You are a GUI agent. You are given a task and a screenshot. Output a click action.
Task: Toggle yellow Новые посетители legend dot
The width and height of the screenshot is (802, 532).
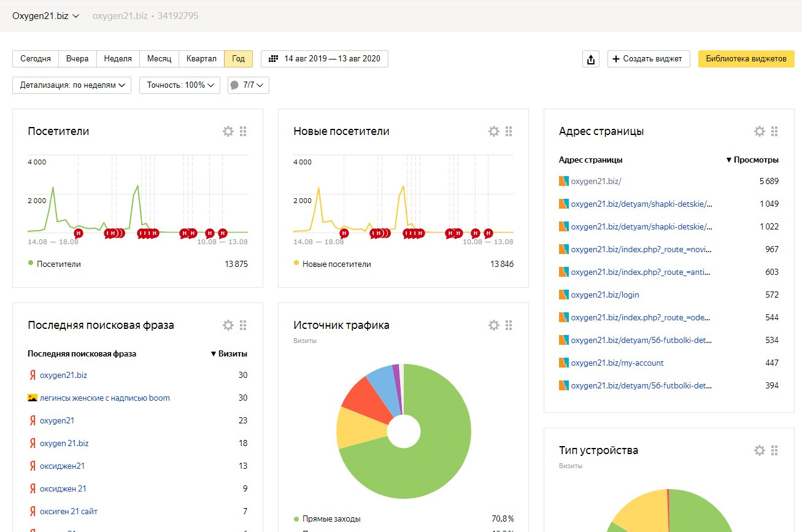coord(296,263)
